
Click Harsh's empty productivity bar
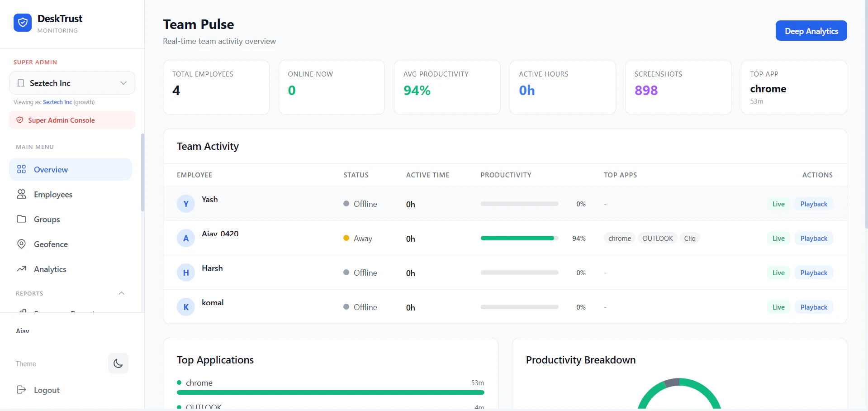(x=519, y=272)
